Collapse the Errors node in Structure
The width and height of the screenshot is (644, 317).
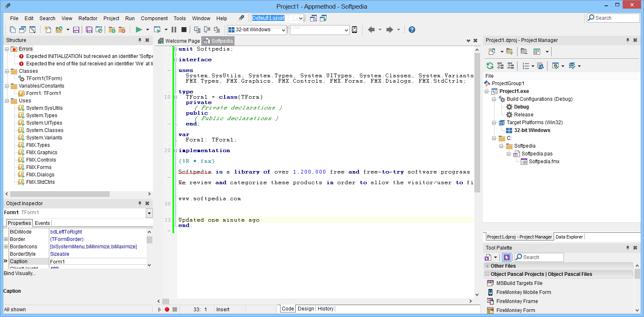(x=7, y=49)
